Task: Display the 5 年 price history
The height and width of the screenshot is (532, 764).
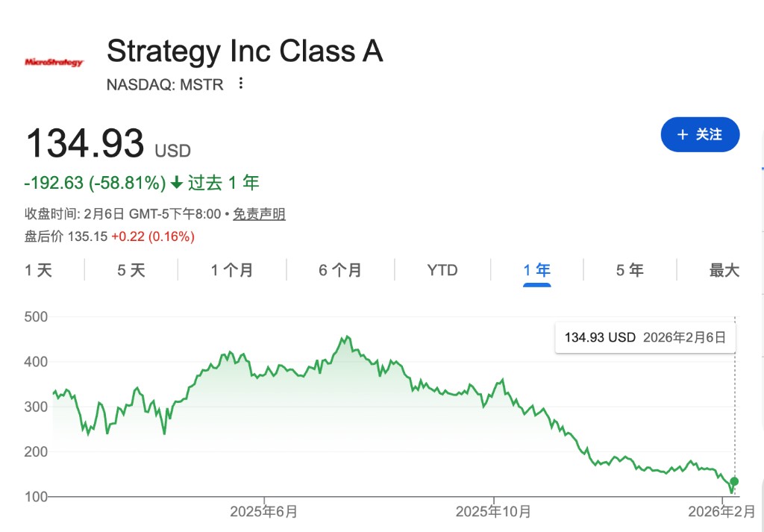Action: point(630,270)
